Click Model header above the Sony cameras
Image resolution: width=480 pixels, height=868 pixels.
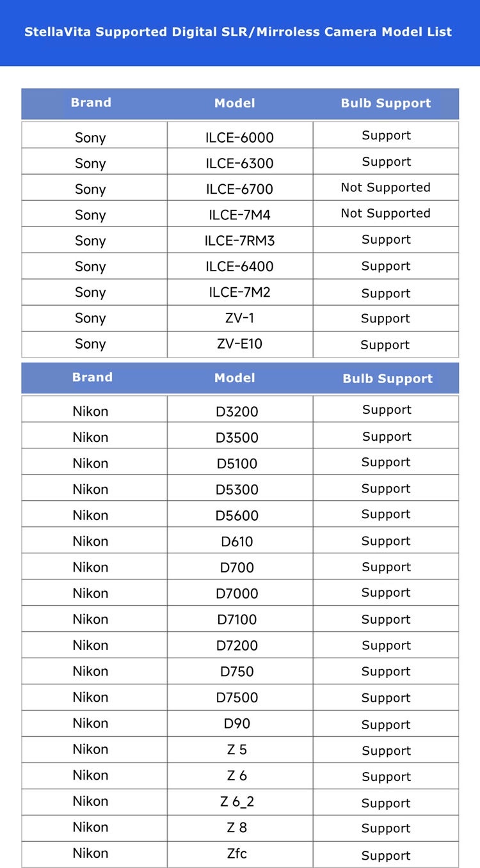[x=234, y=104]
